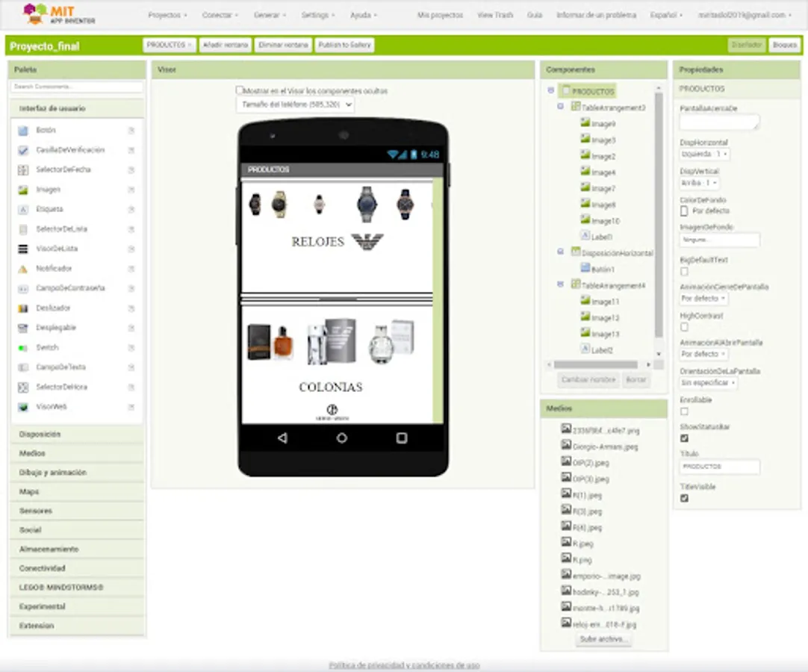Click the Switch component icon
Image resolution: width=808 pixels, height=672 pixels.
[23, 348]
